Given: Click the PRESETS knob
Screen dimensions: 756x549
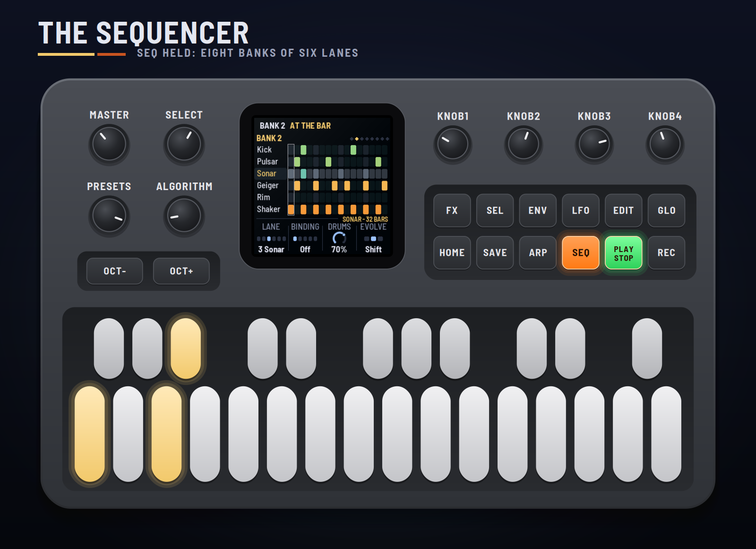Looking at the screenshot, I should pyautogui.click(x=109, y=216).
